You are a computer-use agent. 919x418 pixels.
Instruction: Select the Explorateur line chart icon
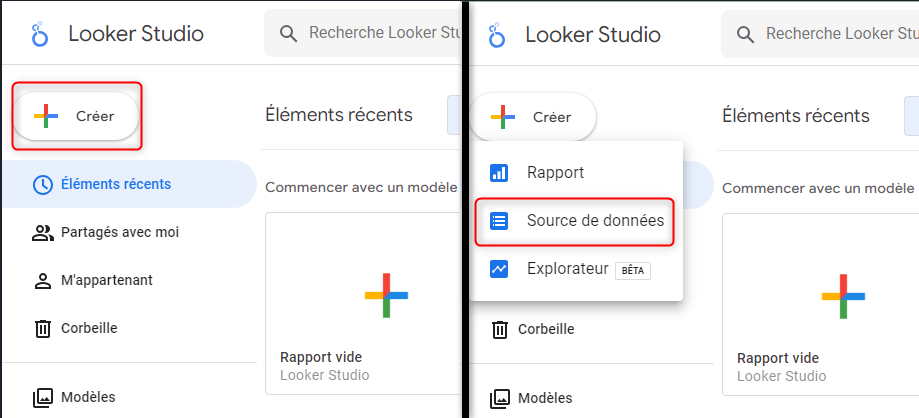pos(499,269)
